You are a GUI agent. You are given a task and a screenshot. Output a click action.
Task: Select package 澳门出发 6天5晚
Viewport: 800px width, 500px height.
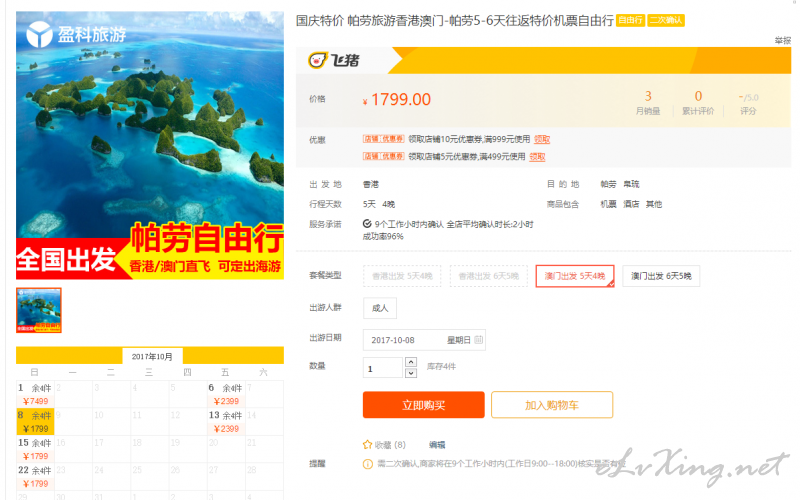coord(661,276)
